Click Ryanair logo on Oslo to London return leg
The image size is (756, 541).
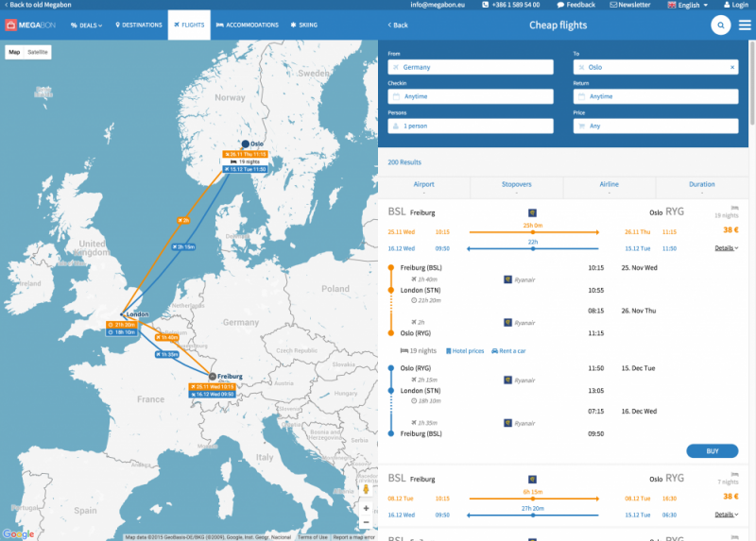507,380
